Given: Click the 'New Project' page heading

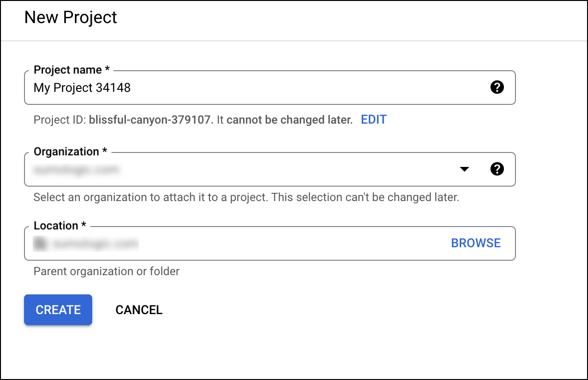Looking at the screenshot, I should (71, 18).
